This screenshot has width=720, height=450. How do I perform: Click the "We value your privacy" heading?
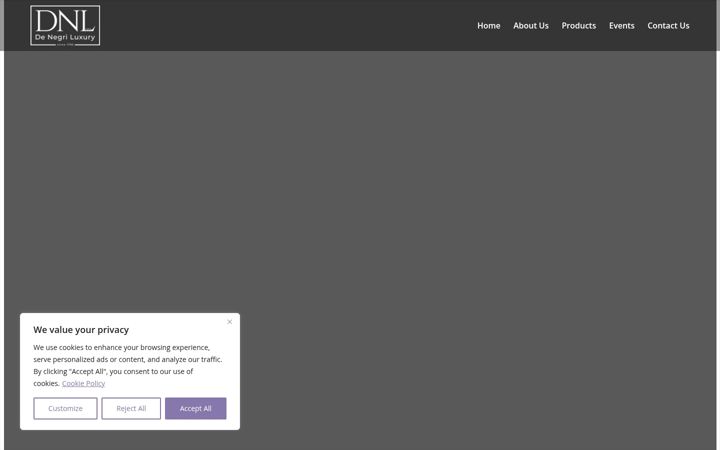click(81, 330)
